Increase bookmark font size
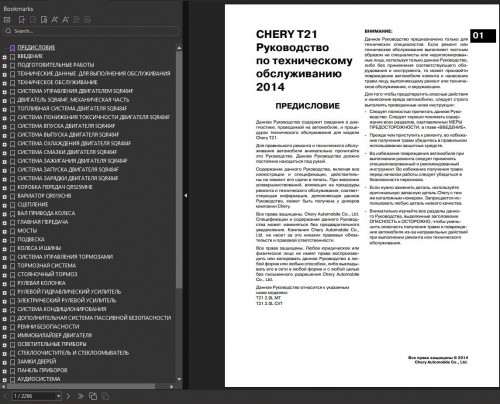 tap(55, 20)
